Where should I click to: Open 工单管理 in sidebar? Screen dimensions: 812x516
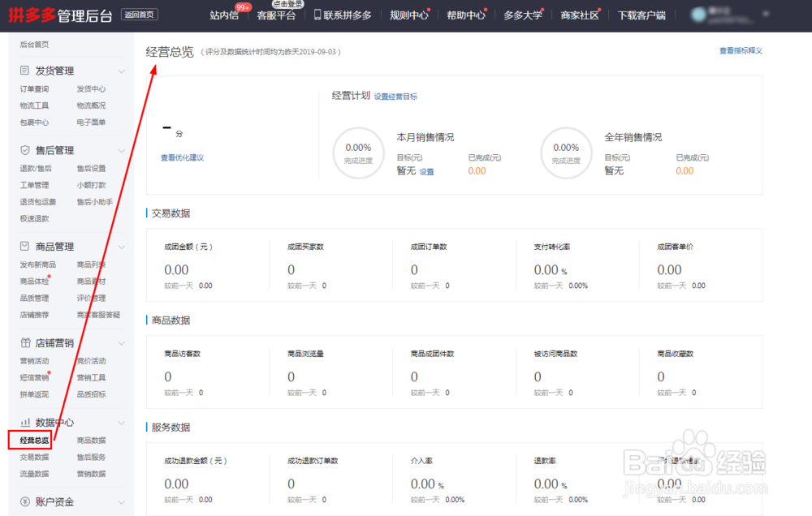pyautogui.click(x=34, y=185)
